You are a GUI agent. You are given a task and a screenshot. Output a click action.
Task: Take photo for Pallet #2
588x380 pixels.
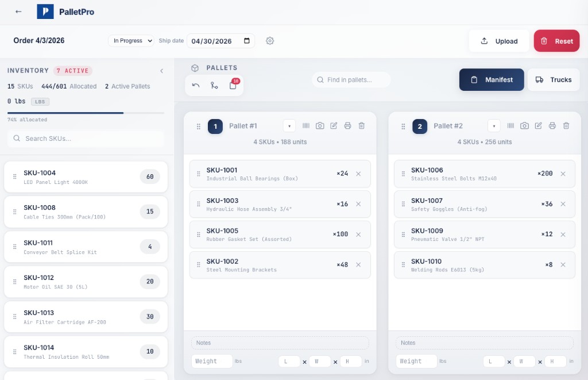[525, 126]
